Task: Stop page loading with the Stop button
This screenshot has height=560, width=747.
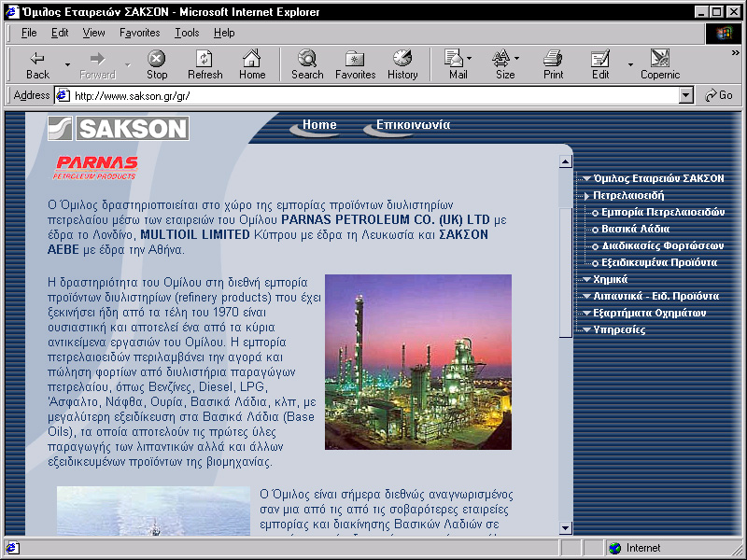Action: pyautogui.click(x=156, y=64)
